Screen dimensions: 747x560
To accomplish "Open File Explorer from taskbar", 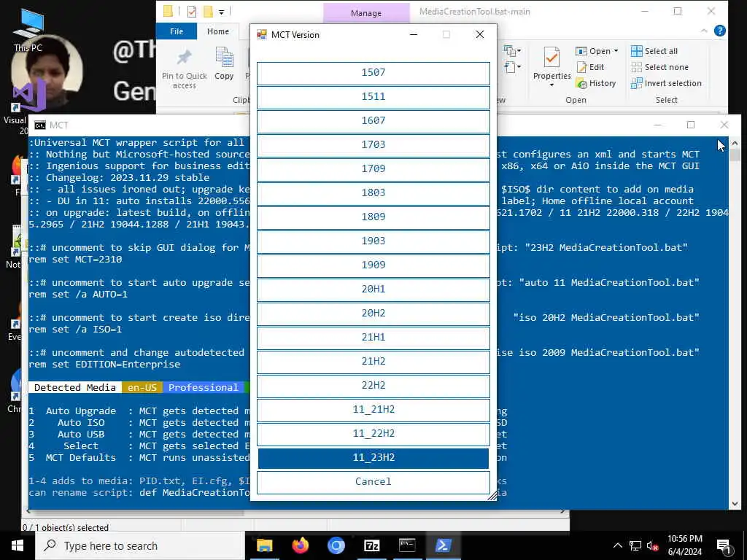I will 264,545.
